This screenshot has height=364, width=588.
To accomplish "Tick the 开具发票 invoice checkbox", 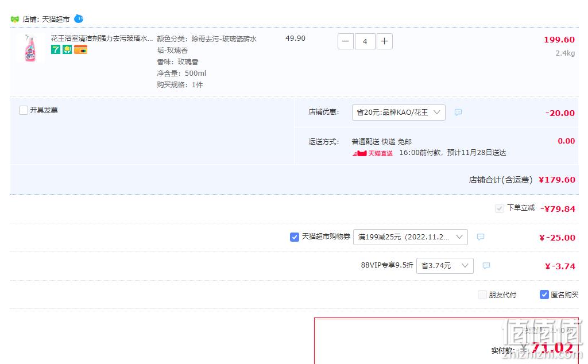I will click(x=23, y=110).
